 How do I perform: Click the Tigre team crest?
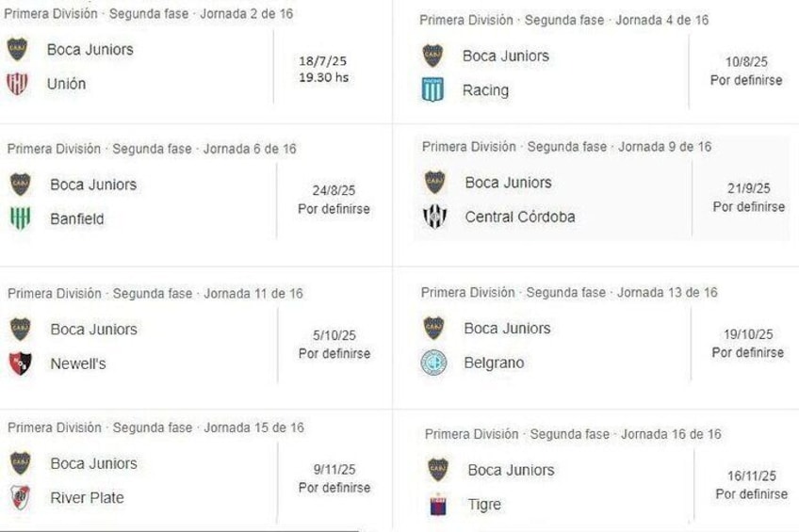(x=437, y=505)
